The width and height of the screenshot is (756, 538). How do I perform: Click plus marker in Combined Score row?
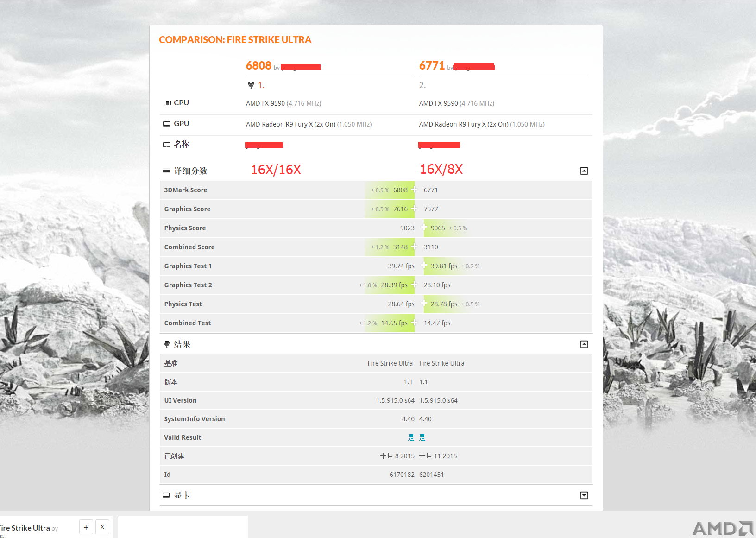414,246
